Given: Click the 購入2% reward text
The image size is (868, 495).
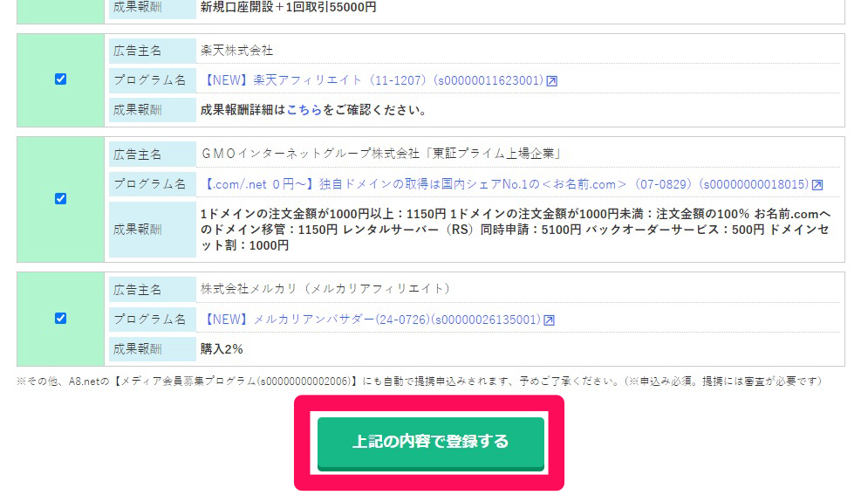Looking at the screenshot, I should 222,349.
